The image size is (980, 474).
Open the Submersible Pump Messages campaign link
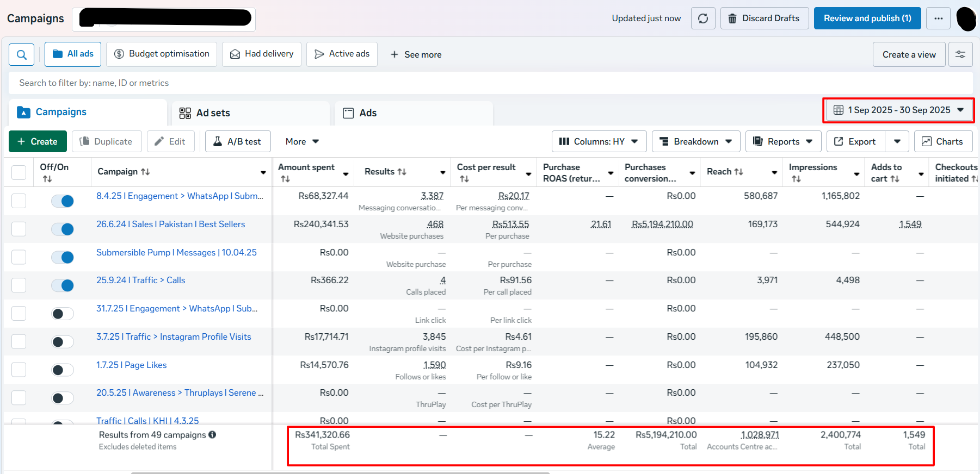[x=176, y=253]
